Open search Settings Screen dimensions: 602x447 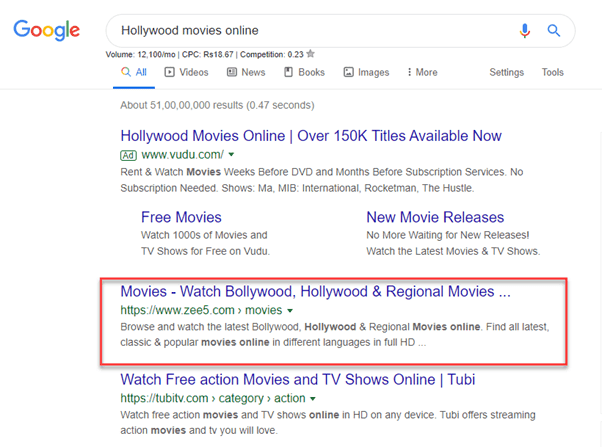point(506,72)
